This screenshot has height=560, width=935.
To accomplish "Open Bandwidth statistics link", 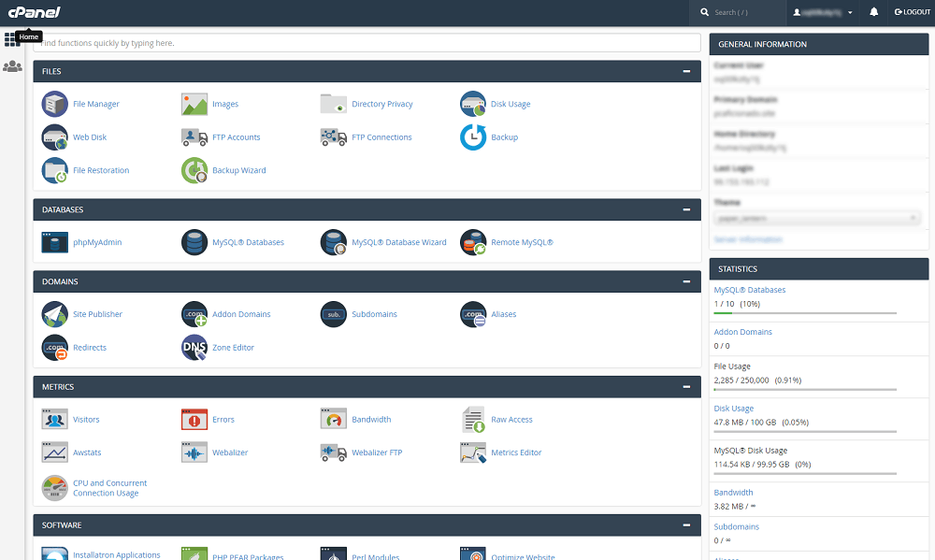I will 733,493.
